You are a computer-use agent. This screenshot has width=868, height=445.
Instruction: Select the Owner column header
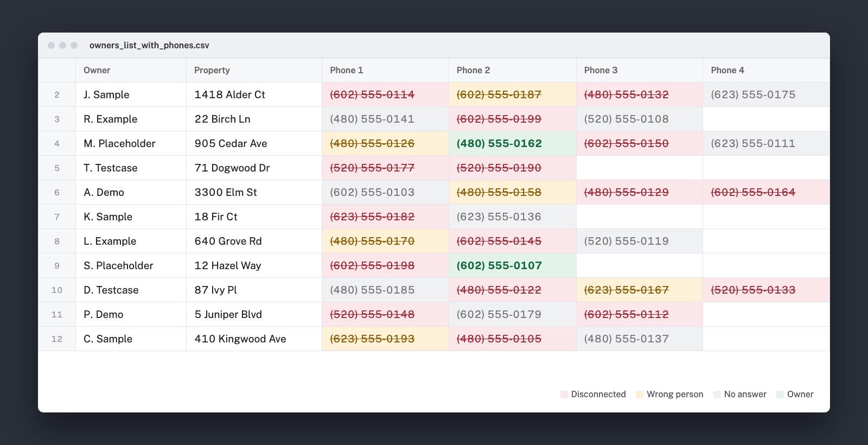click(131, 70)
